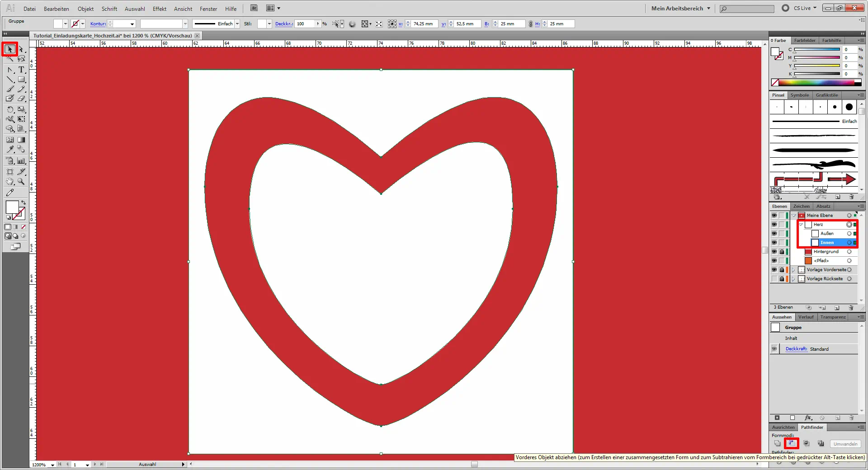Viewport: 868px width, 470px height.
Task: Select the Eraser tool
Action: (x=21, y=99)
